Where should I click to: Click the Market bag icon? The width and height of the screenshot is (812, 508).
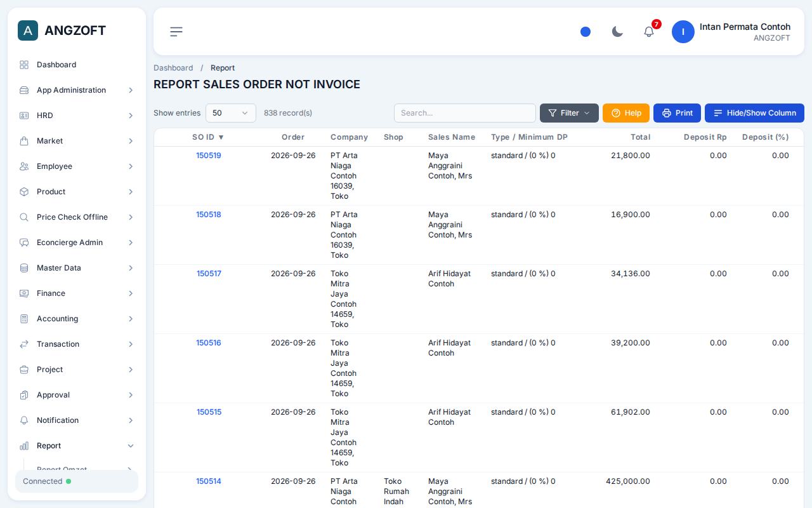[24, 141]
